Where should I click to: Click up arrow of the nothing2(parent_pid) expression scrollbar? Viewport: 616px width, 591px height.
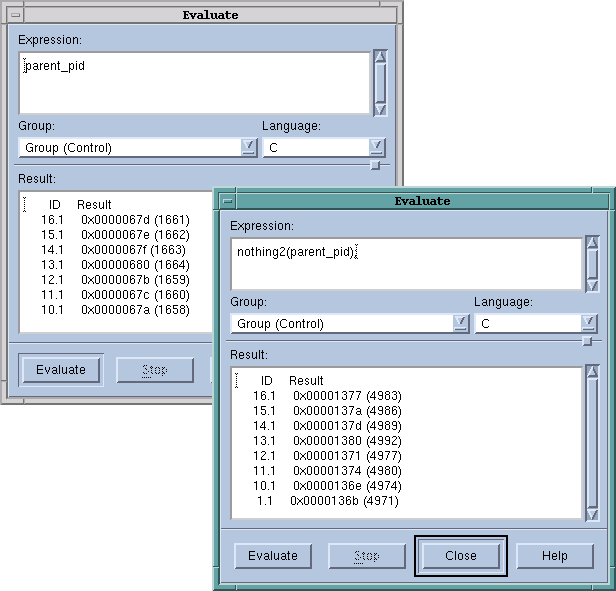pos(592,243)
